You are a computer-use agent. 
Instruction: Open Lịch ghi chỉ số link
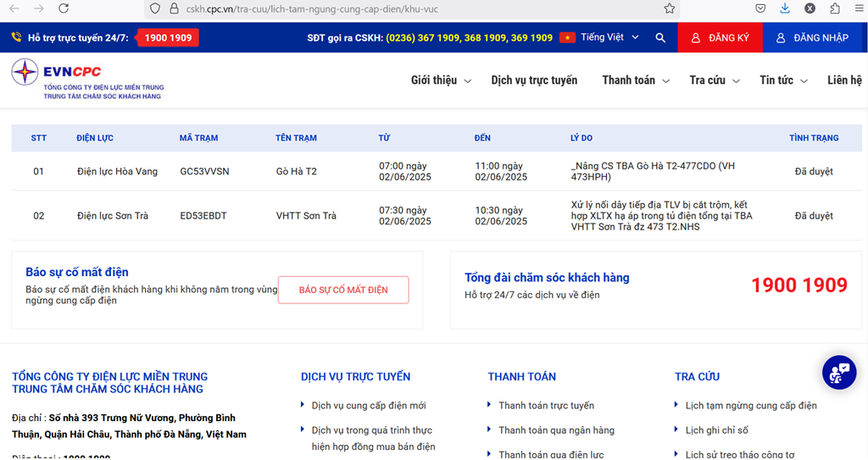(x=717, y=430)
